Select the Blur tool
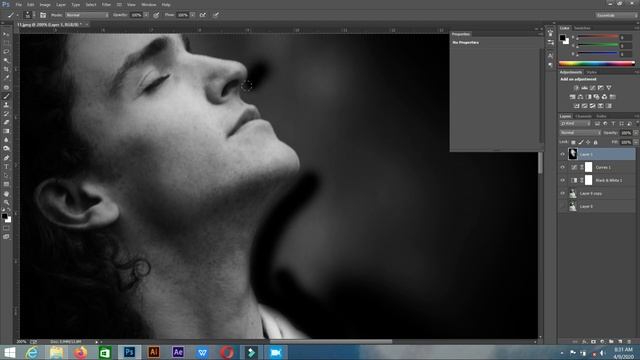 click(x=6, y=140)
